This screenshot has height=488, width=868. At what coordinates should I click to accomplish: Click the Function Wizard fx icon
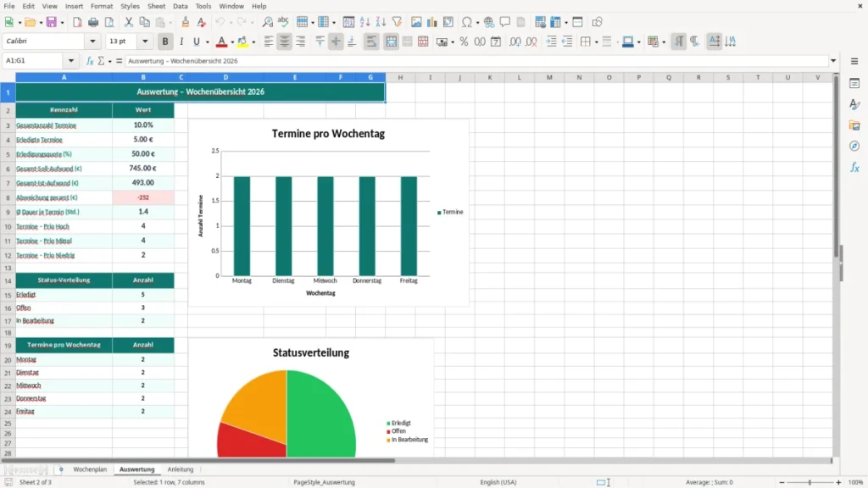click(90, 61)
